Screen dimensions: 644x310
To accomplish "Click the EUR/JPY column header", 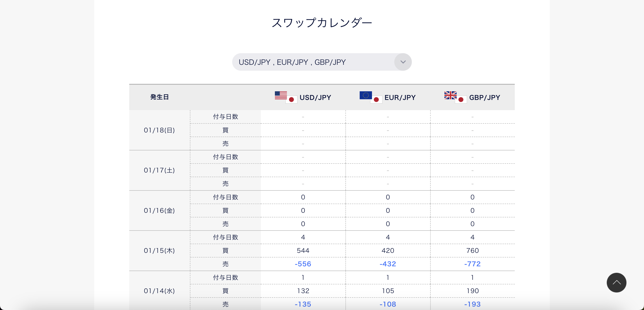I will tap(400, 97).
